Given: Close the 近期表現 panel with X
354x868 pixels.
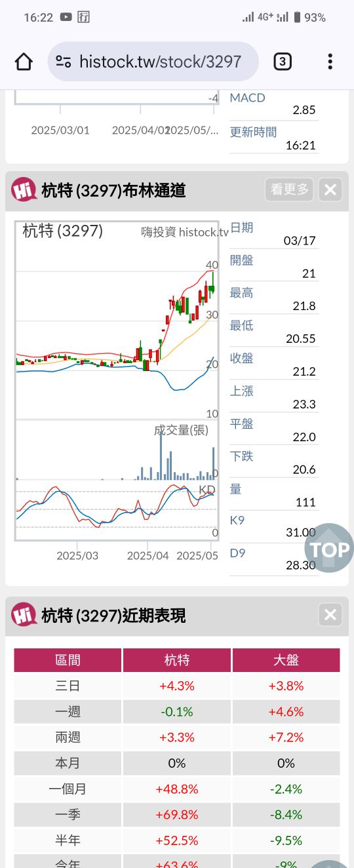Looking at the screenshot, I should tap(330, 614).
